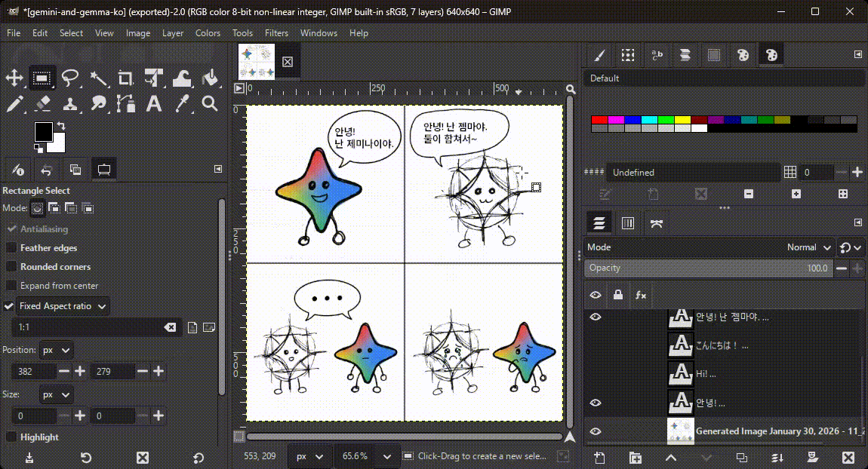
Task: Select the Move tool
Action: tap(14, 78)
